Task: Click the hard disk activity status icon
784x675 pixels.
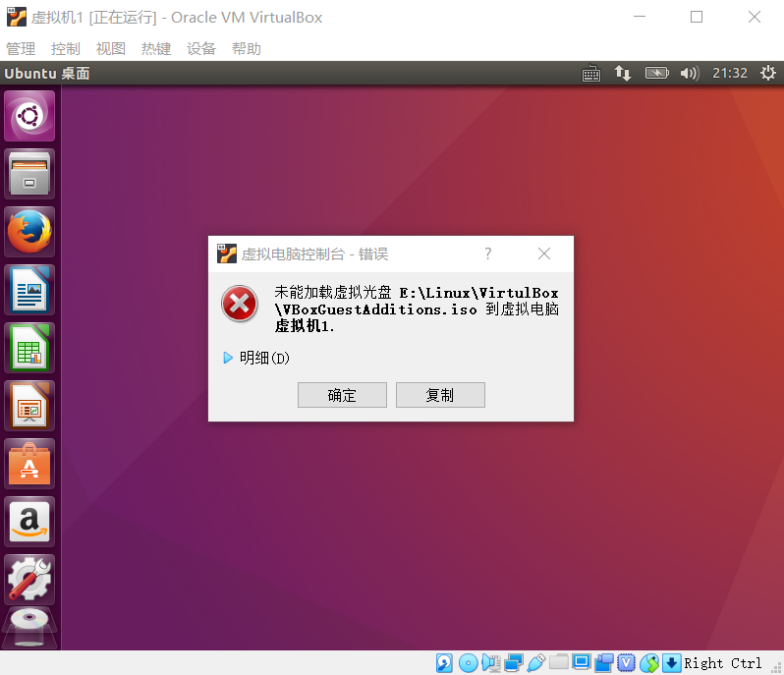Action: (444, 663)
